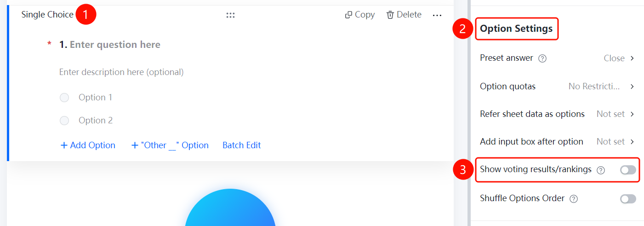Click the plus icon of Add Option
Viewport: 644px width, 226px height.
click(64, 145)
